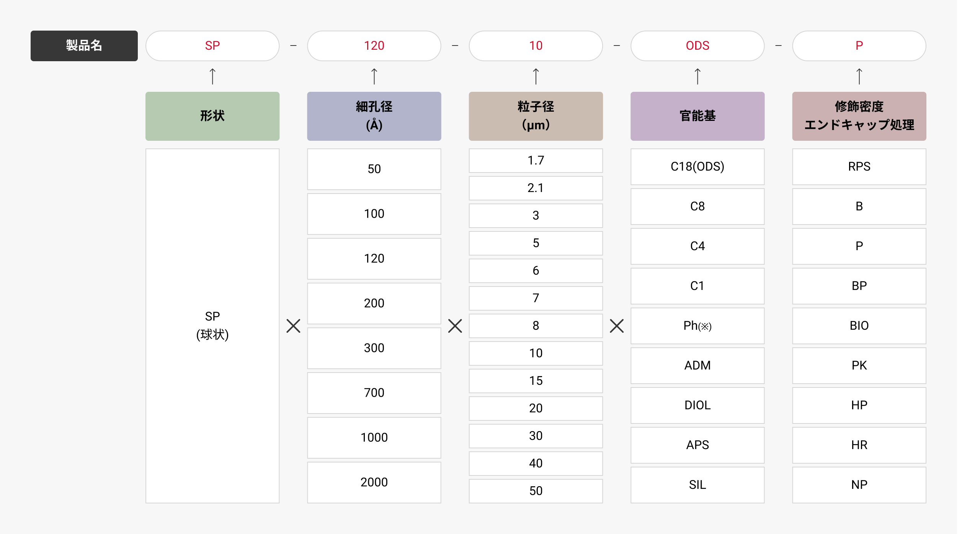Choose pore size 2000 cell
Screen dimensions: 980x534
(x=374, y=482)
